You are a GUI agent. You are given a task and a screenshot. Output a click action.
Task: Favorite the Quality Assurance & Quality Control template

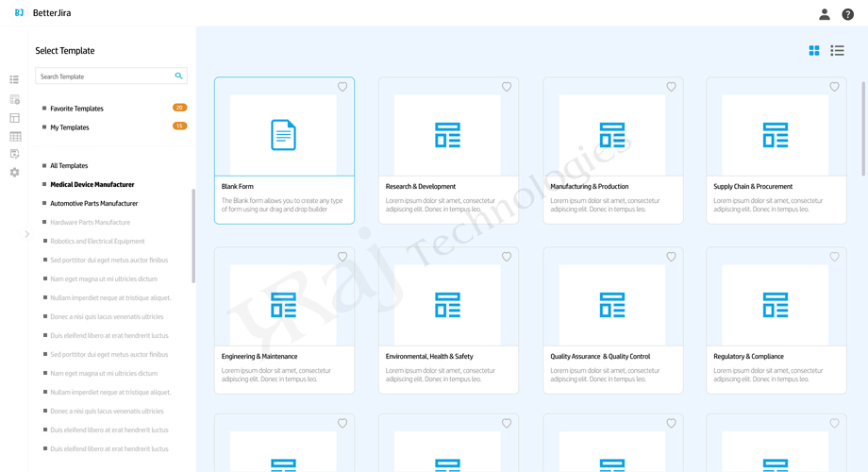(671, 257)
